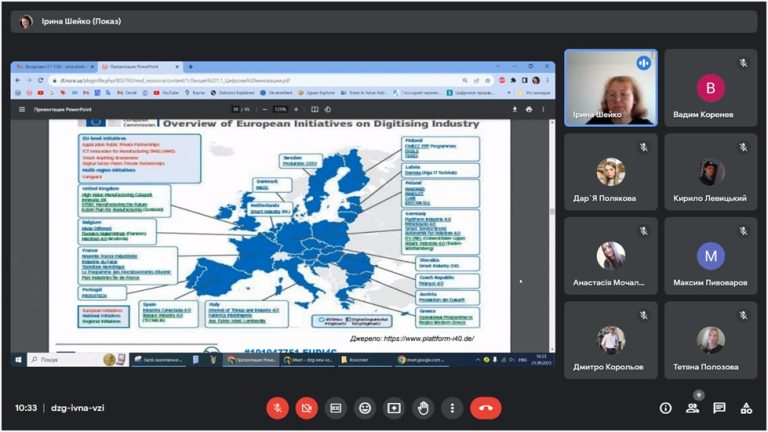Screen dimensions: 768x432
Task: Open a new tab in shared browser
Action: click(191, 67)
